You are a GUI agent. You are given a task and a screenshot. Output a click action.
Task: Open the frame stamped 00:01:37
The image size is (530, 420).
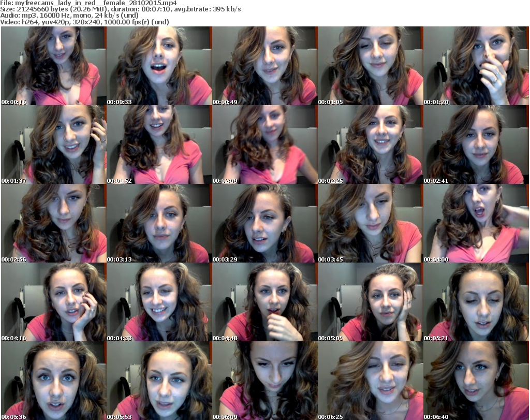click(x=54, y=144)
